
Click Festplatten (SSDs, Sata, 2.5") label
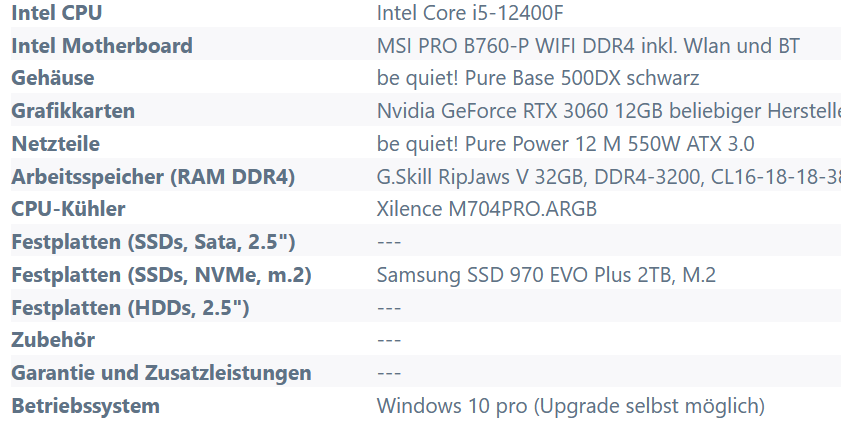[153, 242]
